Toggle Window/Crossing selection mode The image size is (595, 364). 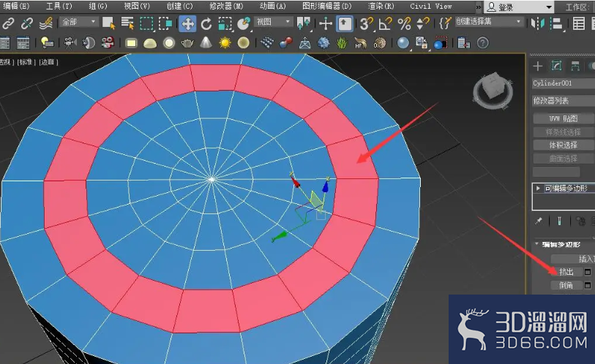click(x=165, y=23)
